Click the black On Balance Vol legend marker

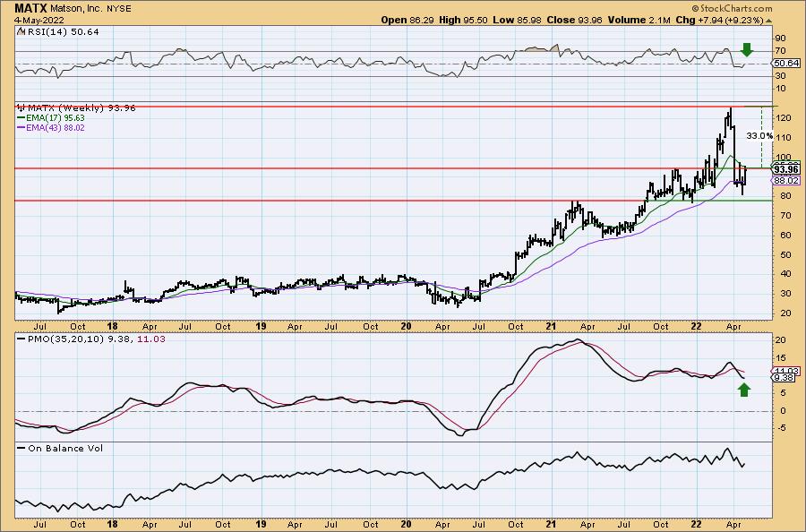(21, 448)
